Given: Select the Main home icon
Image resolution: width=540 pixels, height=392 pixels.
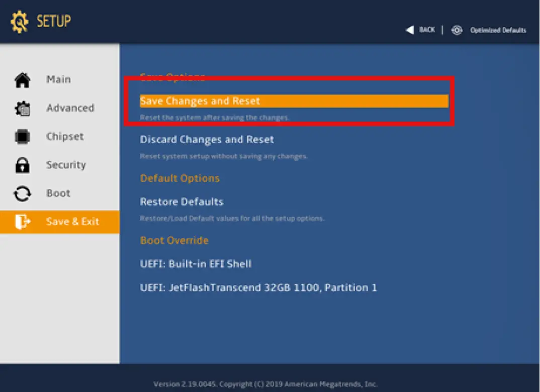Looking at the screenshot, I should [x=22, y=79].
